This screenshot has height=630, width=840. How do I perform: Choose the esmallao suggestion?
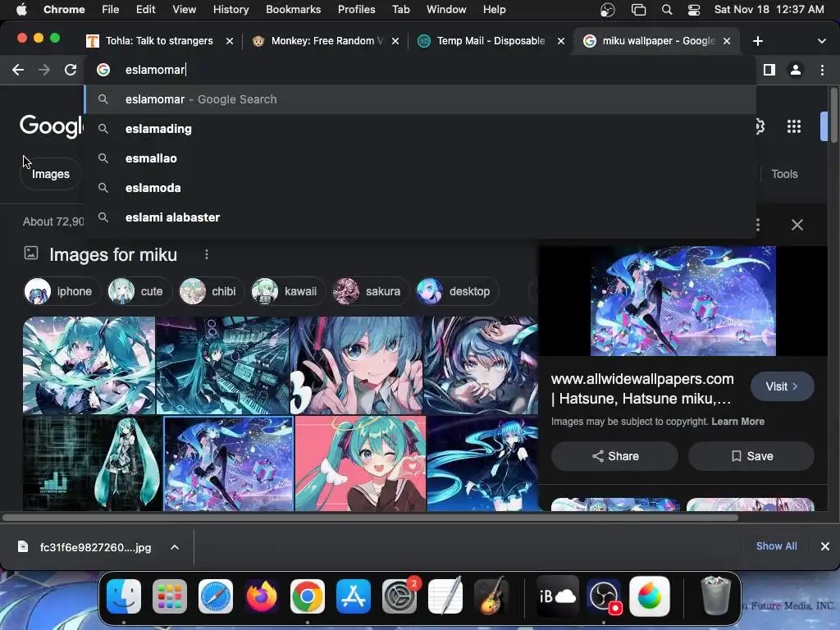(421, 158)
